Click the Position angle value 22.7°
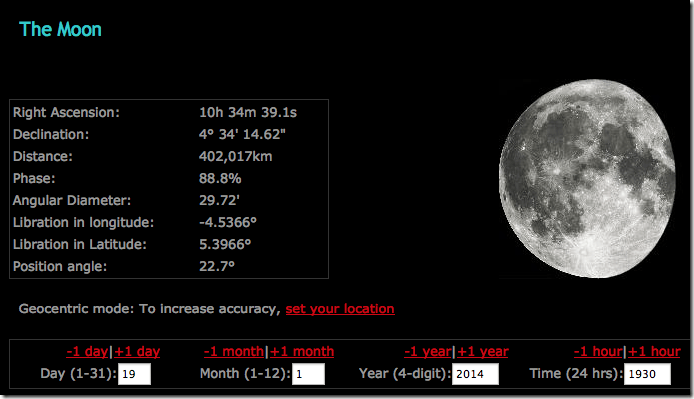This screenshot has width=694, height=399. pyautogui.click(x=216, y=266)
